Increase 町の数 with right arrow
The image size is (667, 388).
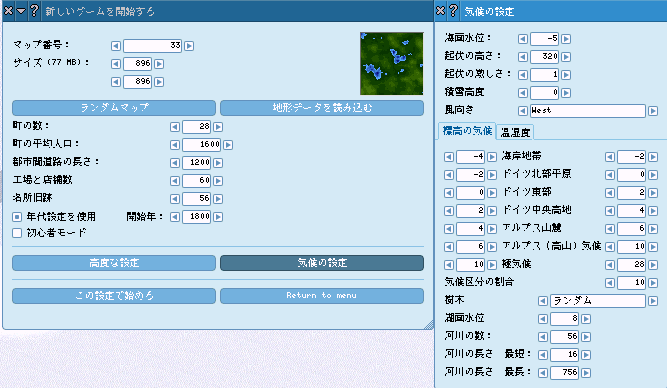click(x=218, y=127)
